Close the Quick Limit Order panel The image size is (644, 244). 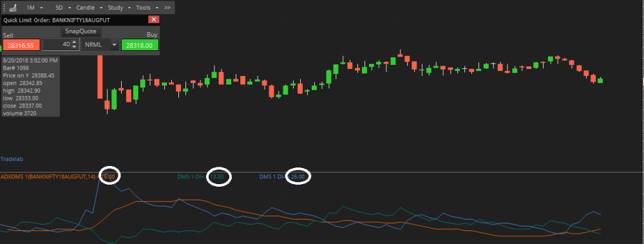click(154, 19)
